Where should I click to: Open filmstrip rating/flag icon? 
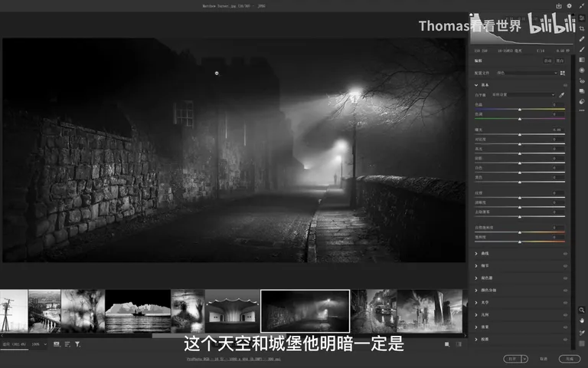[x=56, y=344]
